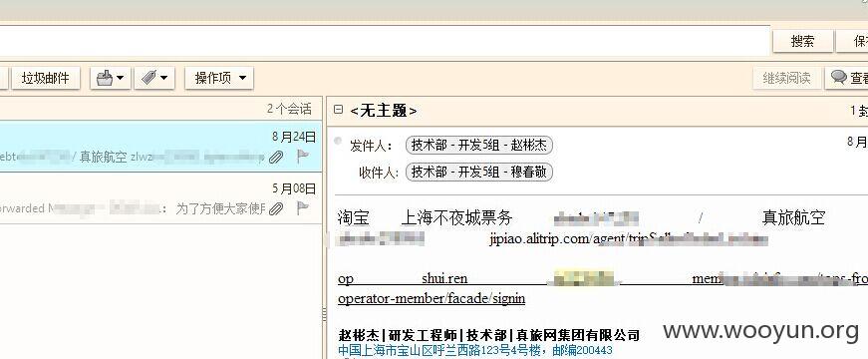868x359 pixels.
Task: Toggle flag on the 5月08日 mail
Action: 302,207
